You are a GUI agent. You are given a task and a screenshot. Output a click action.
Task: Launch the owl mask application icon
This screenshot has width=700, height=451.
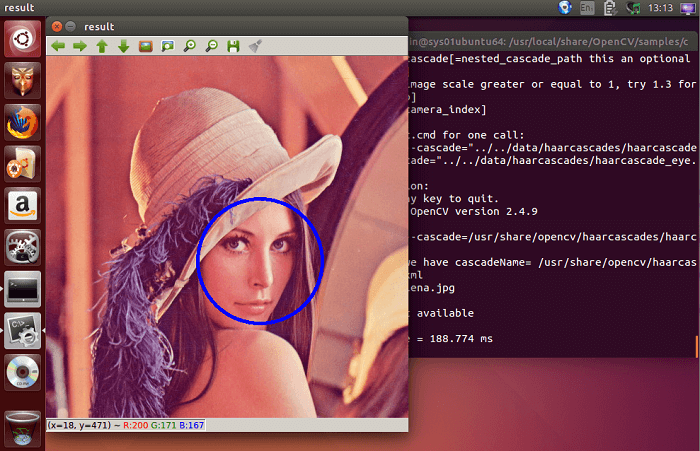pyautogui.click(x=22, y=80)
